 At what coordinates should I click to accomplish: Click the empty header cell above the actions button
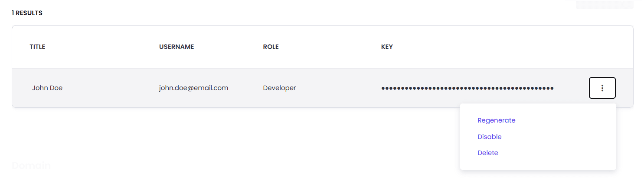(602, 47)
